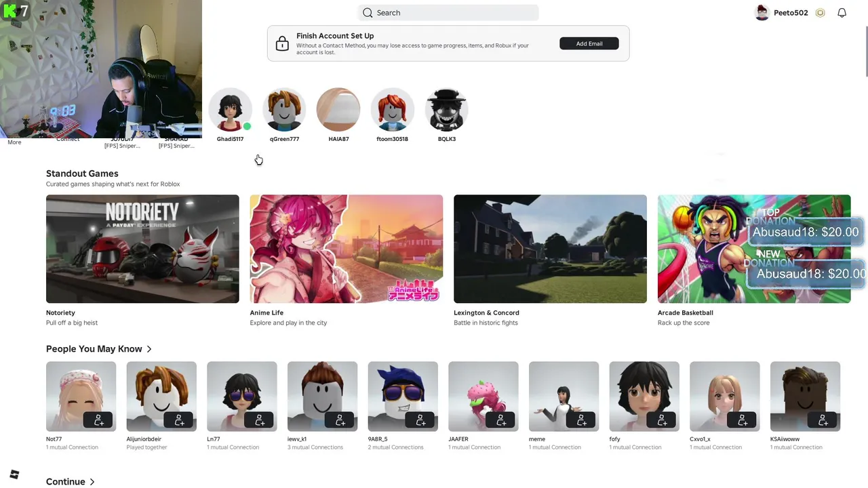The width and height of the screenshot is (868, 488).
Task: Add Alijuniorbdeir as a connection
Action: tap(179, 420)
